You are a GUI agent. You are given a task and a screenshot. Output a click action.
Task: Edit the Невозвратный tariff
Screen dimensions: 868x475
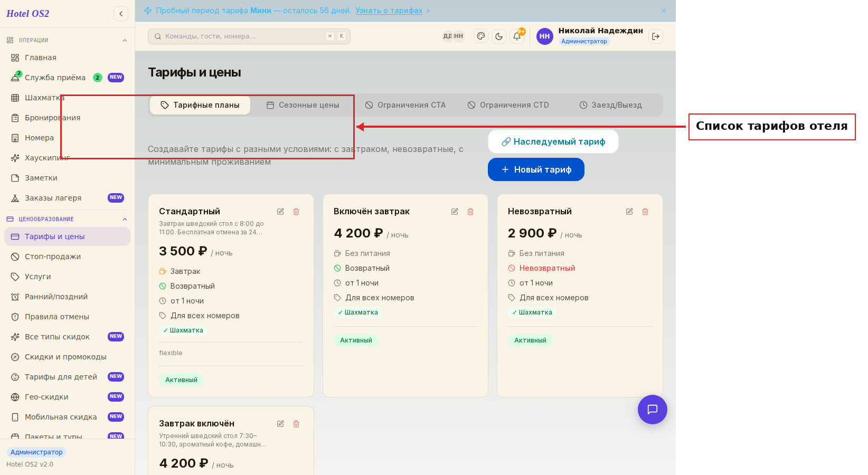pos(629,212)
